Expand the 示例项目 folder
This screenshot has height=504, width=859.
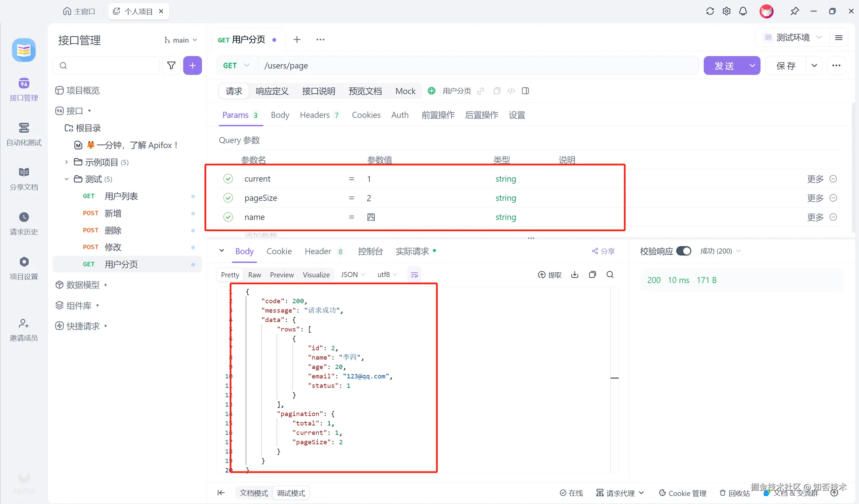(67, 162)
